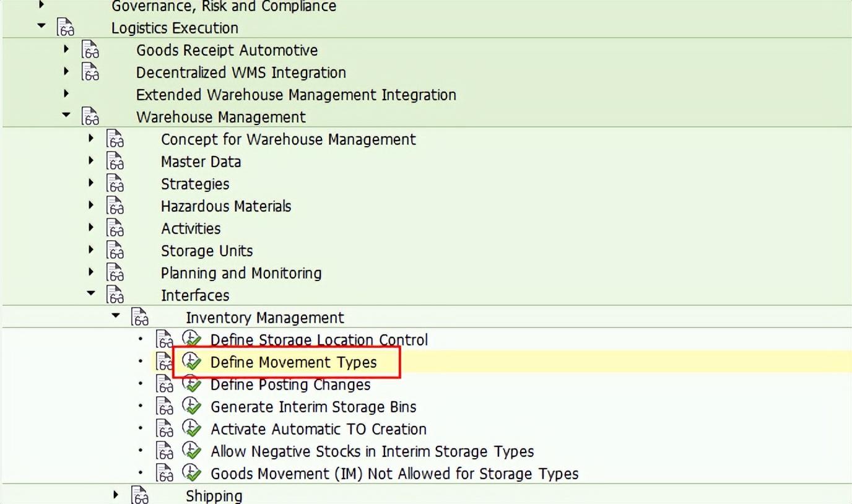Collapse the Warehouse Management node
This screenshot has height=504, width=852.
[x=66, y=116]
